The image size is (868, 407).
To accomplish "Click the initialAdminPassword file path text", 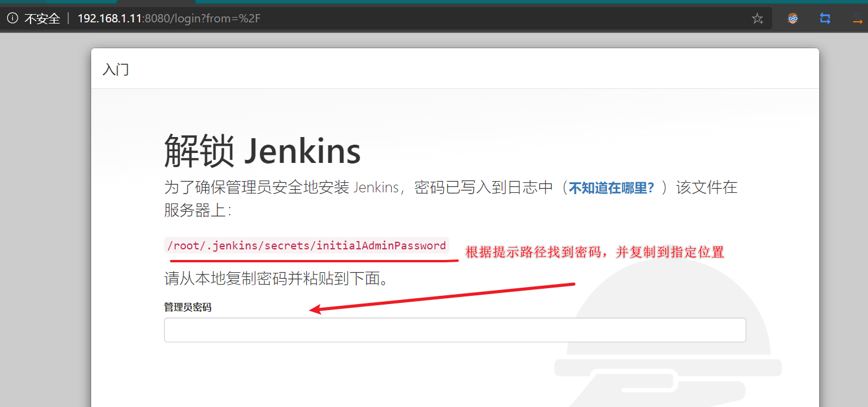I will click(306, 246).
